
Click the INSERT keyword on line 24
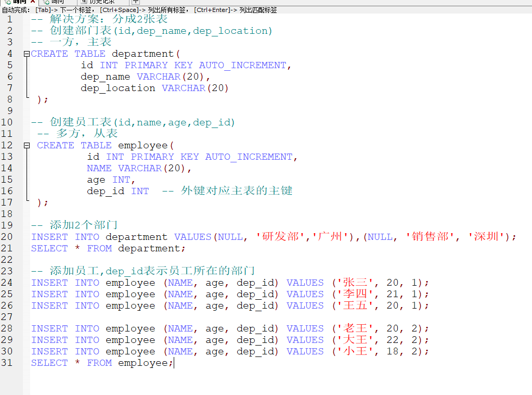coord(49,283)
